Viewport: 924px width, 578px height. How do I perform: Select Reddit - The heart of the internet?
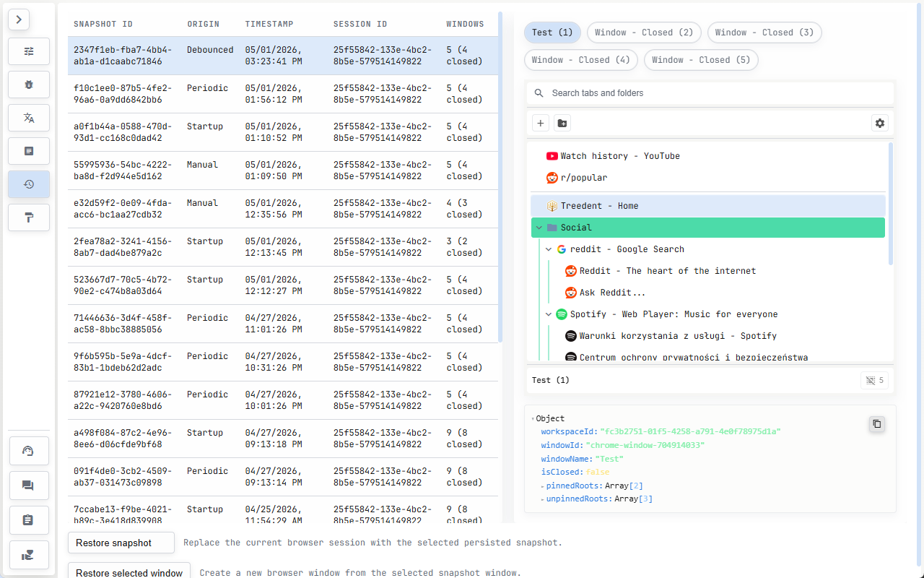667,271
